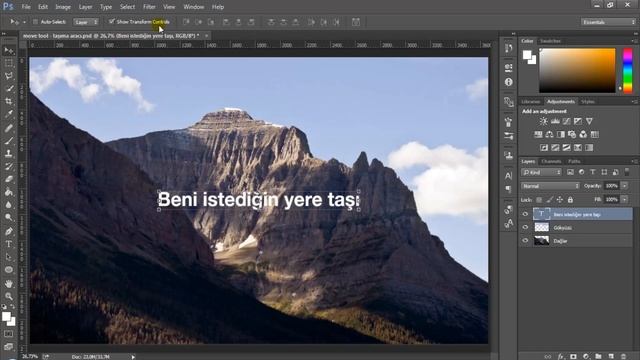Select the Eraser tool
This screenshot has height=360, width=640.
(9, 179)
